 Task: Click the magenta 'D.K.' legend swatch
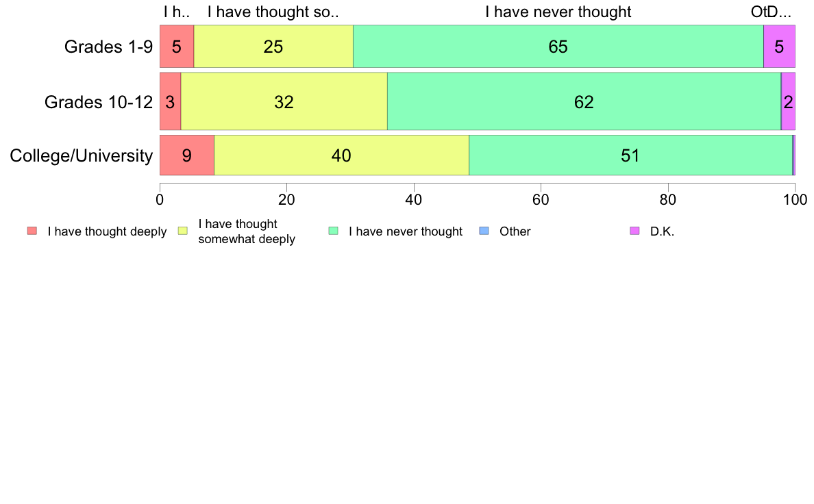click(x=634, y=231)
